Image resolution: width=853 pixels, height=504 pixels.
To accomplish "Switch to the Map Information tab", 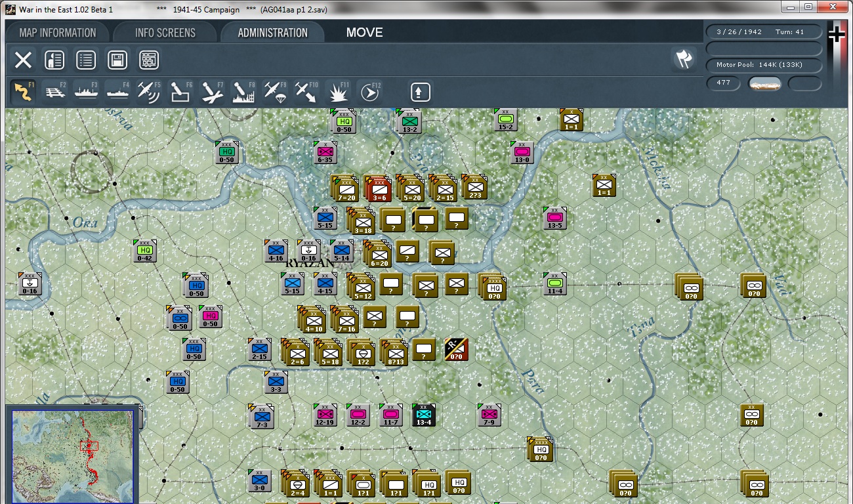I will click(x=58, y=33).
